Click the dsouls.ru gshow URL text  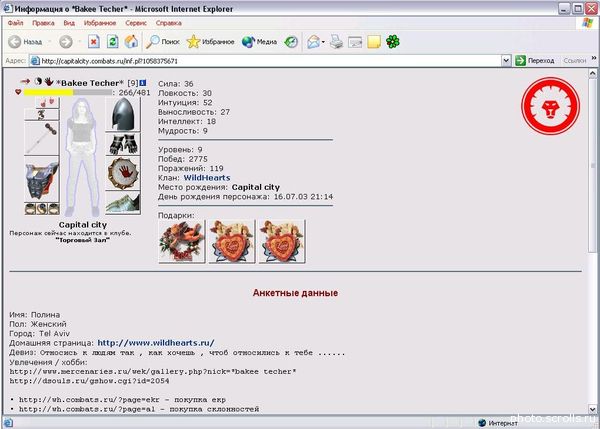89,381
